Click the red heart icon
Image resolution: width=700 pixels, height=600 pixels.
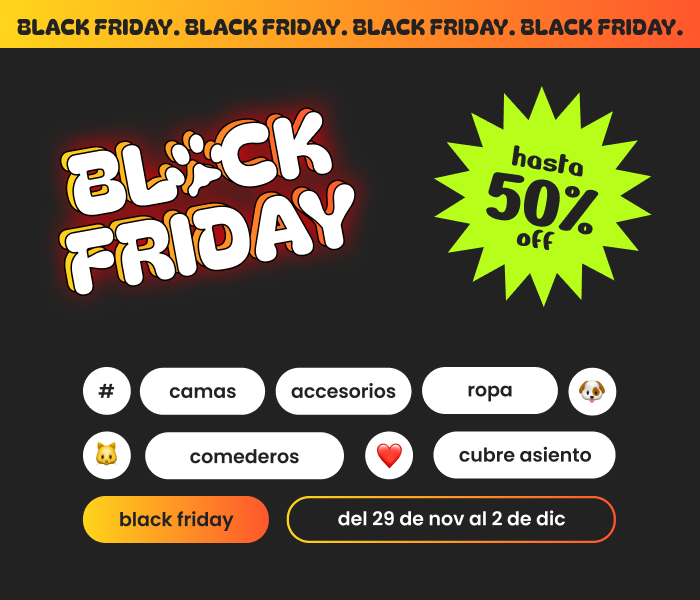coord(389,456)
